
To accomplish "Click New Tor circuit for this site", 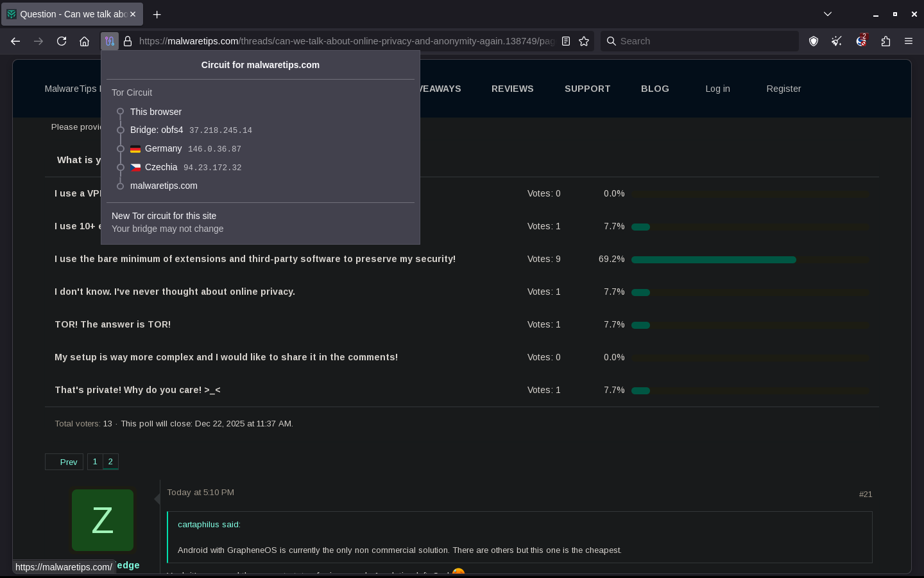I will [x=164, y=216].
